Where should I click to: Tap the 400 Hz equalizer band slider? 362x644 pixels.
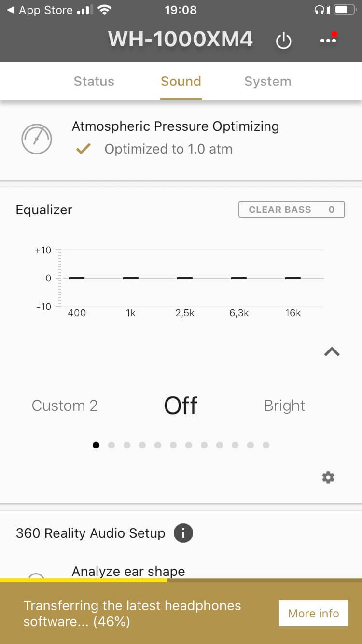pos(77,278)
